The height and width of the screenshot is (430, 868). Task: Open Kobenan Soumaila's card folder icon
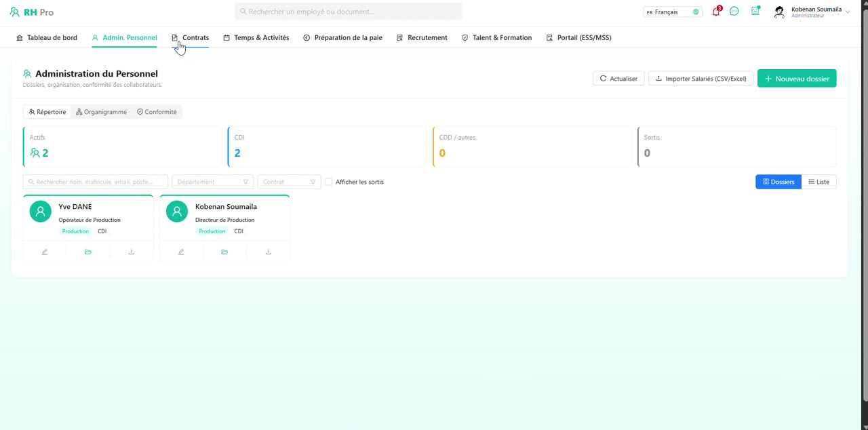(x=224, y=252)
